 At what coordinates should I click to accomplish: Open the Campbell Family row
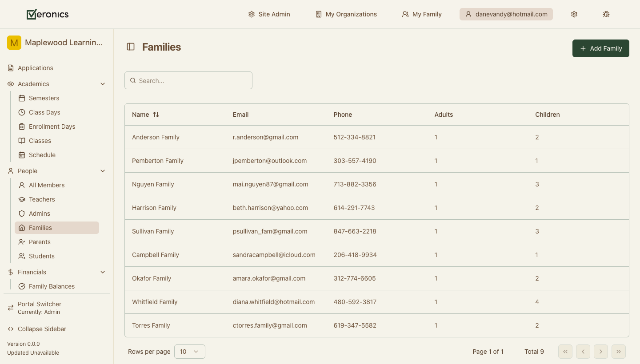coord(377,255)
